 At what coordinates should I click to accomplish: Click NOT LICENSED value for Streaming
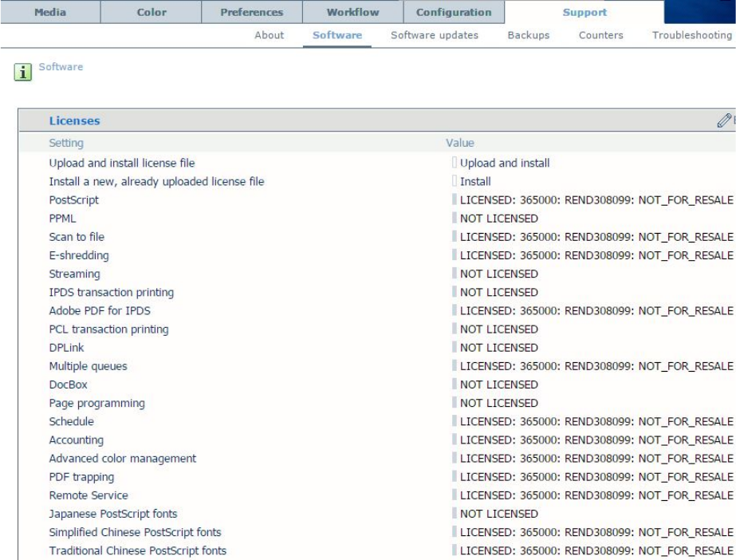[x=498, y=274]
